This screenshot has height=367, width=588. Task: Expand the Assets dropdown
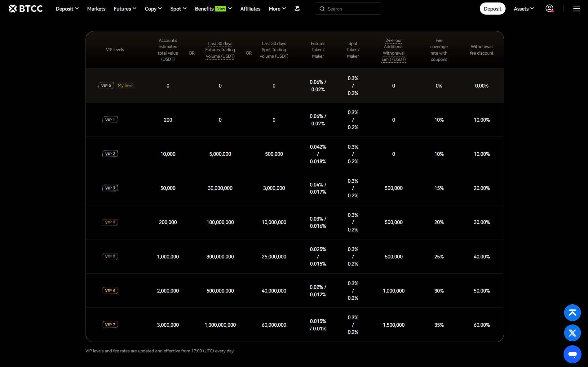524,9
